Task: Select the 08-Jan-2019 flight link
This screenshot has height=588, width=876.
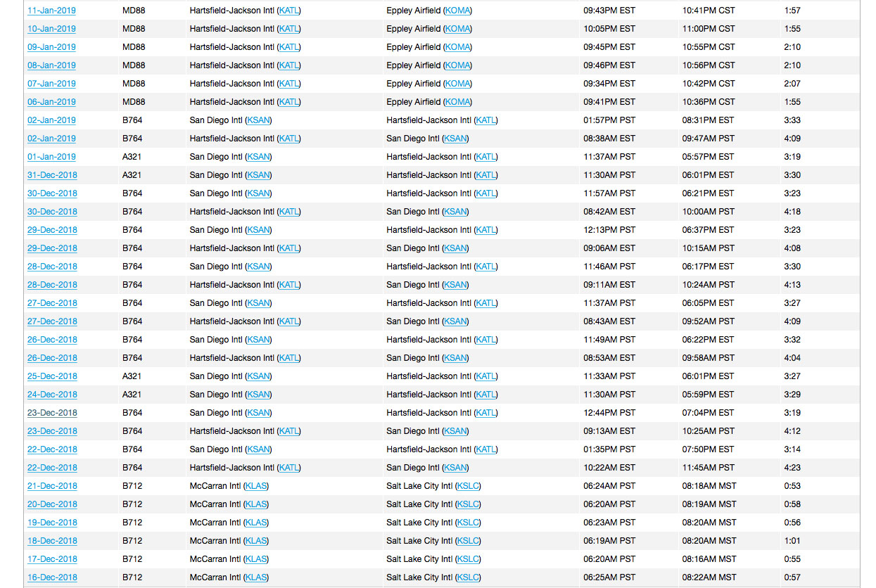Action: (x=51, y=65)
